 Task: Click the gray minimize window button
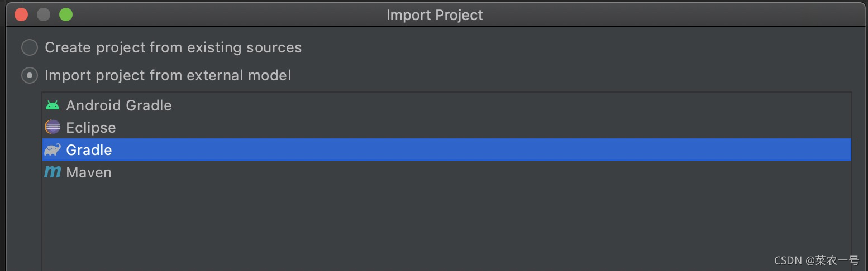[x=44, y=14]
